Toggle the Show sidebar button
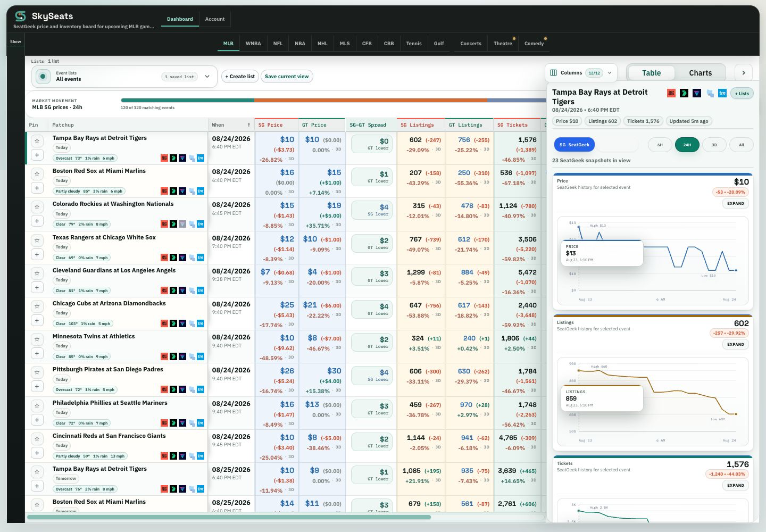Image resolution: width=766 pixels, height=532 pixels. pos(15,41)
